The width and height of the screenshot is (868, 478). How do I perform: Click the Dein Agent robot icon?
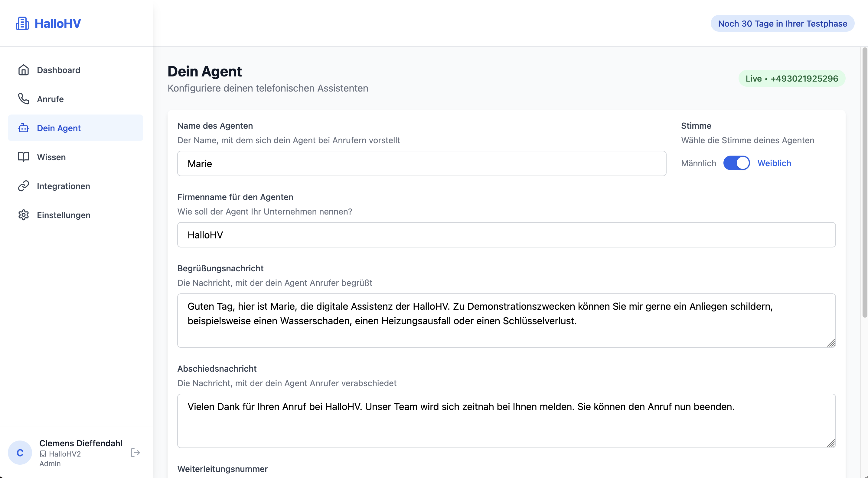click(x=24, y=128)
